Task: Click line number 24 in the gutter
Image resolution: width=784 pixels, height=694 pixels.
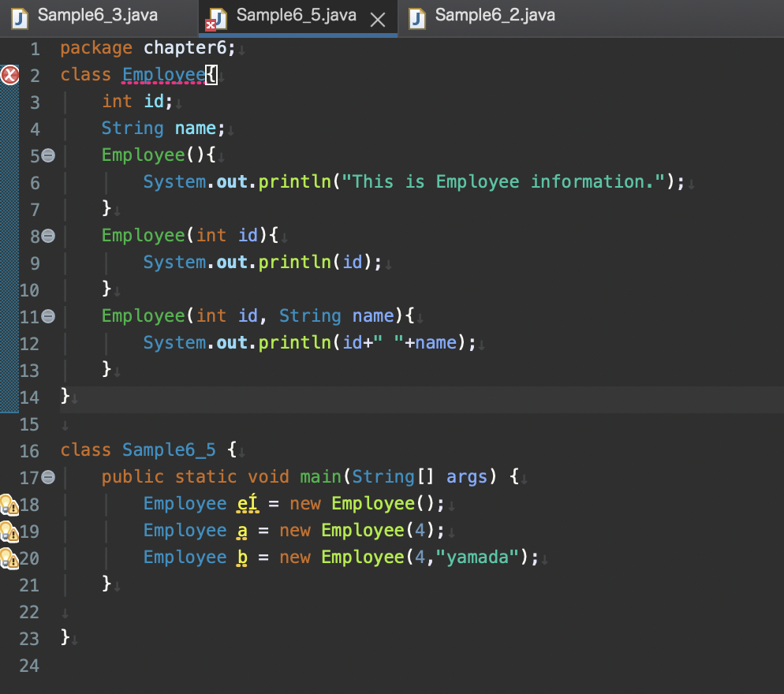Action: (28, 665)
